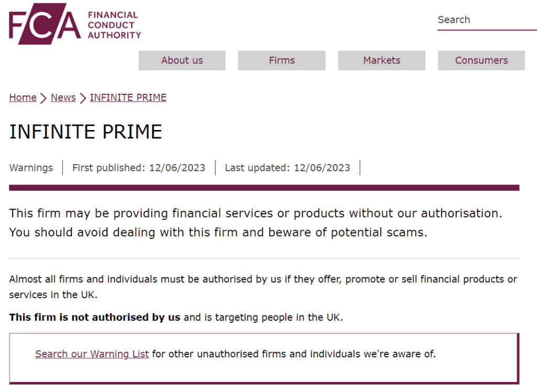Screen dimensions: 537x392
Task: Open the Firms menu
Action: (281, 60)
